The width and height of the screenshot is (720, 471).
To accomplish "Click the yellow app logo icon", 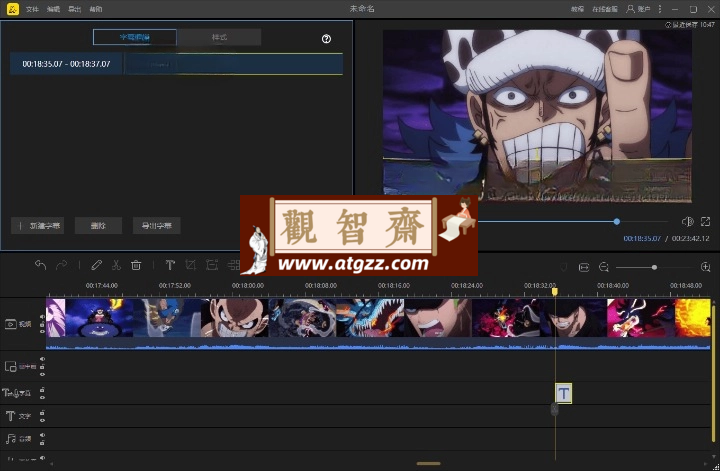I will click(13, 9).
